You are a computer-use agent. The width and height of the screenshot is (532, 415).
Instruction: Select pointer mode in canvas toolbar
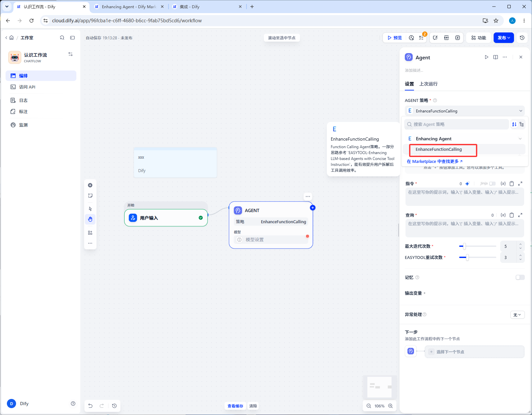point(90,209)
